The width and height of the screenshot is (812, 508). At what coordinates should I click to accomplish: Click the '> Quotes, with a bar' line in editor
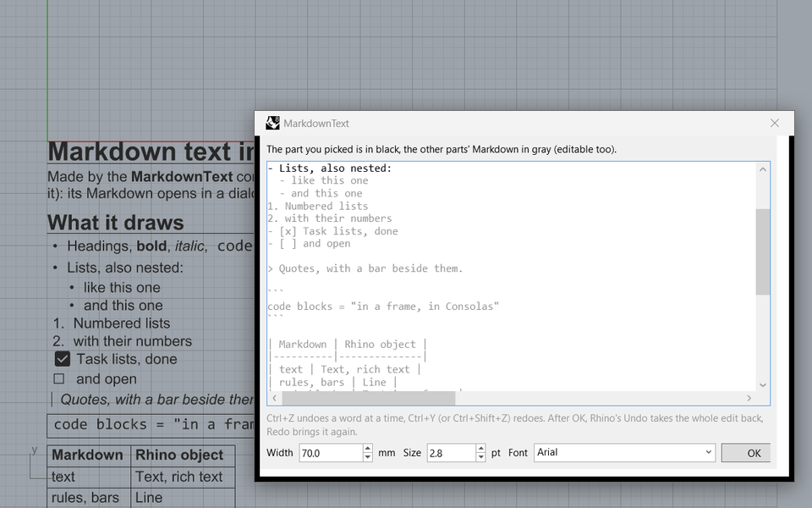pos(365,268)
